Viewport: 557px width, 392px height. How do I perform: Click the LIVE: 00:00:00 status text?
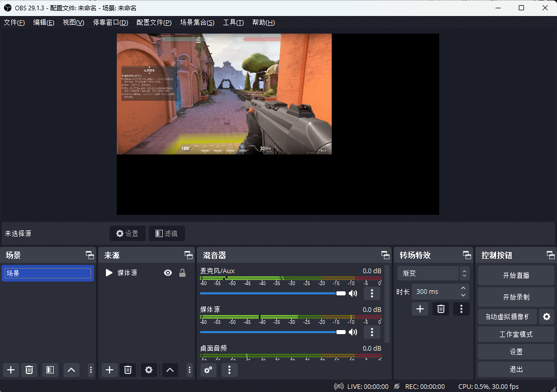(x=368, y=386)
